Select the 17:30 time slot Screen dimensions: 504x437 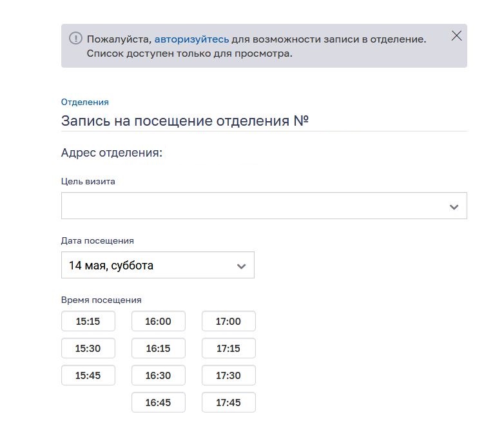click(229, 375)
